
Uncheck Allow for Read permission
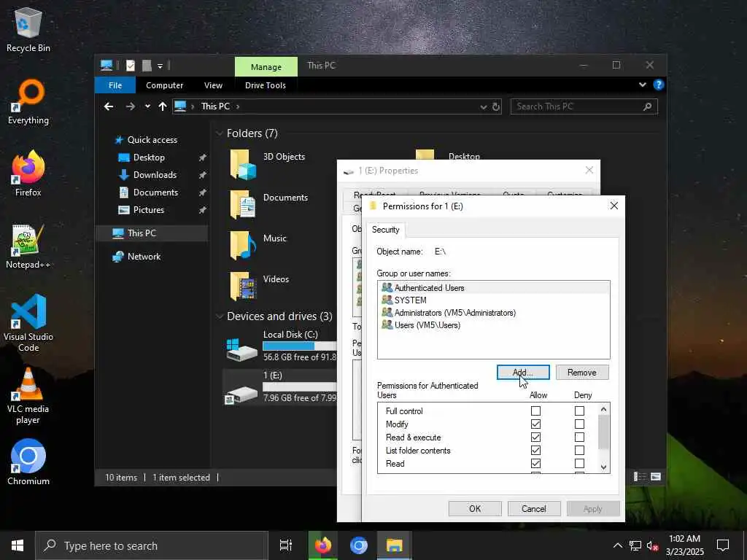pos(536,463)
